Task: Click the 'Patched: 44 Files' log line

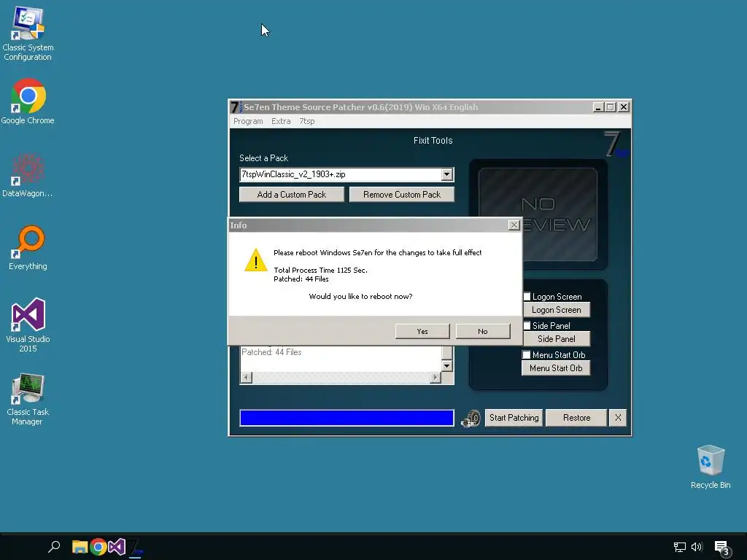Action: point(271,352)
